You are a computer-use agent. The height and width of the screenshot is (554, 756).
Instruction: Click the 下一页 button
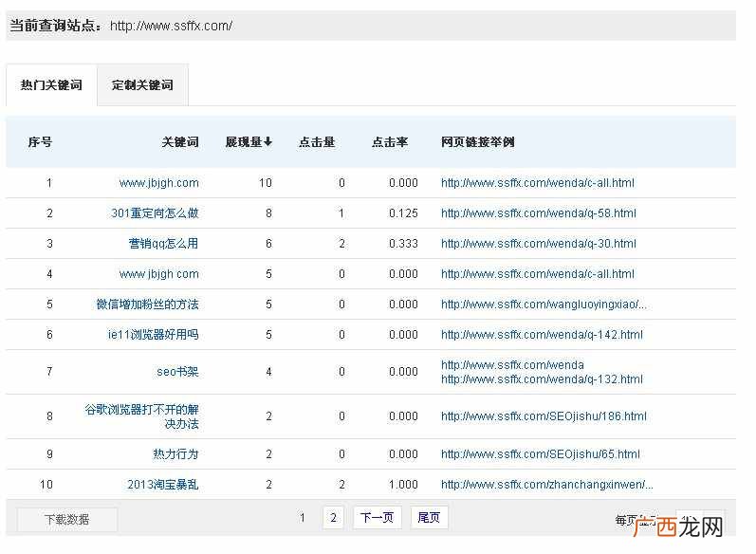click(377, 518)
